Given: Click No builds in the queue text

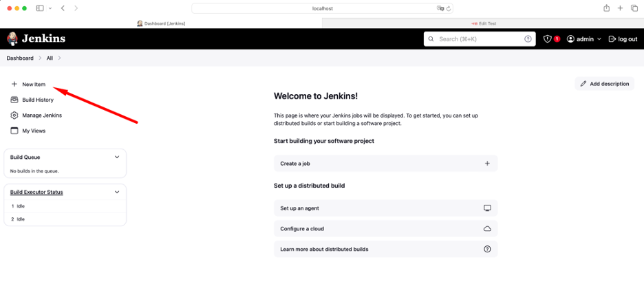Looking at the screenshot, I should pyautogui.click(x=34, y=170).
